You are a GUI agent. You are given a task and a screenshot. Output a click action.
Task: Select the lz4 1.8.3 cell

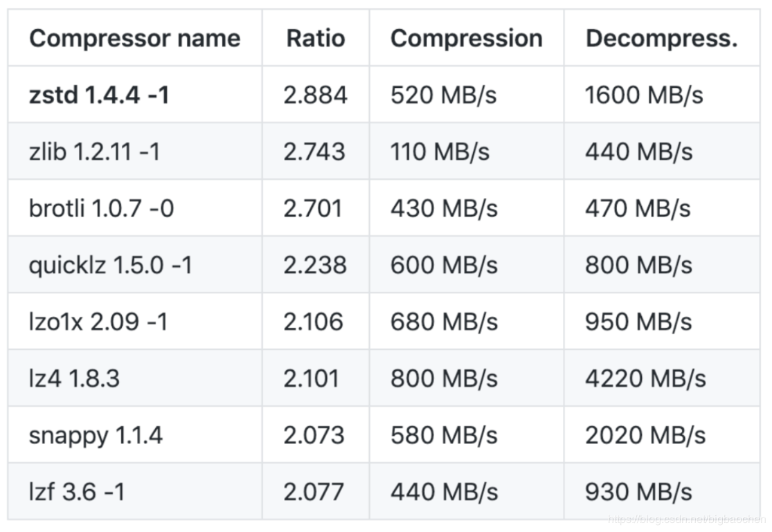point(74,378)
